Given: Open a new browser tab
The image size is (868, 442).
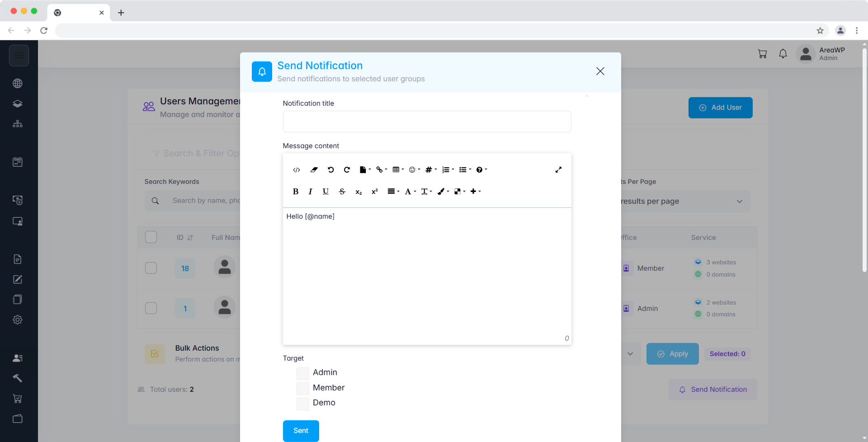Looking at the screenshot, I should pyautogui.click(x=121, y=13).
